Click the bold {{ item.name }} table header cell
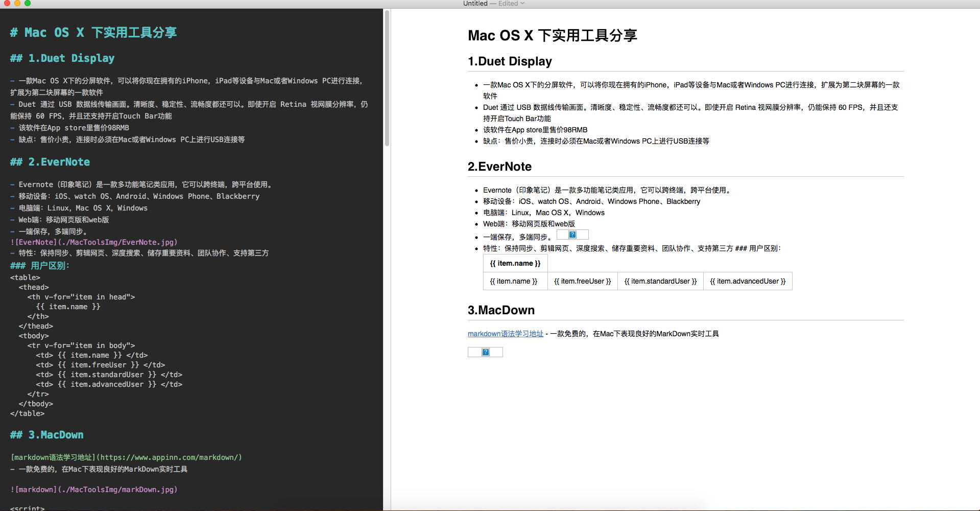This screenshot has height=511, width=980. 515,263
